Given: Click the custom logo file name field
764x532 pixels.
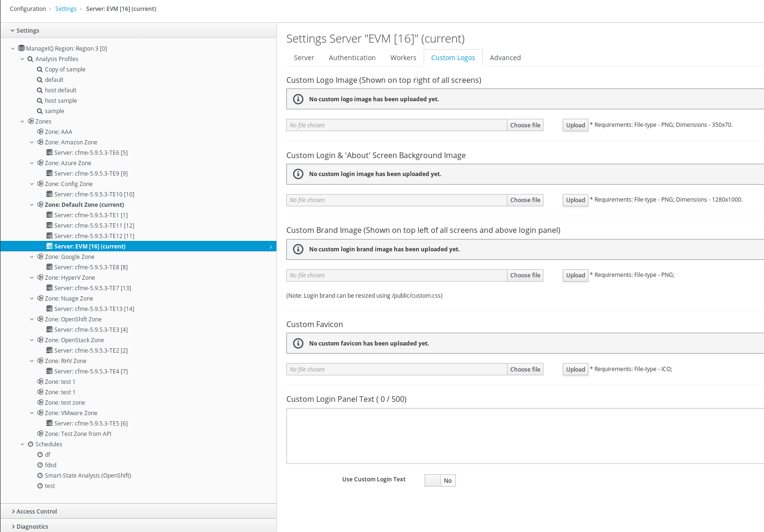Looking at the screenshot, I should [x=397, y=125].
